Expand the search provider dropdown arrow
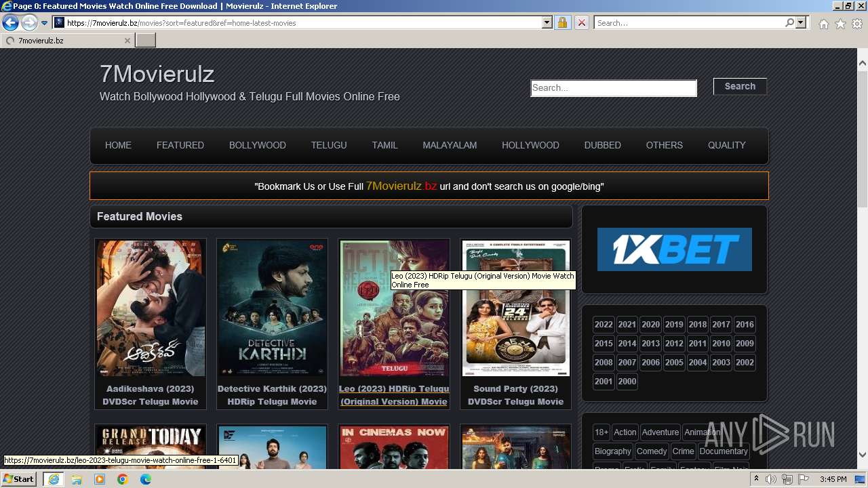The height and width of the screenshot is (488, 868). 801,23
